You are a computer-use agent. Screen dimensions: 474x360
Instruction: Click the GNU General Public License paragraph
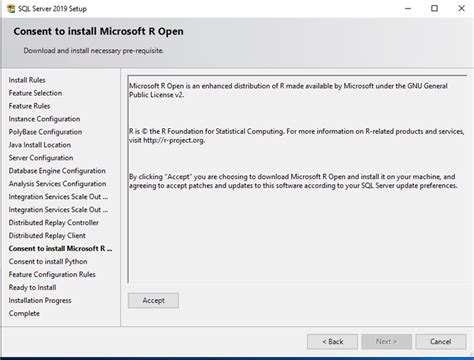288,90
